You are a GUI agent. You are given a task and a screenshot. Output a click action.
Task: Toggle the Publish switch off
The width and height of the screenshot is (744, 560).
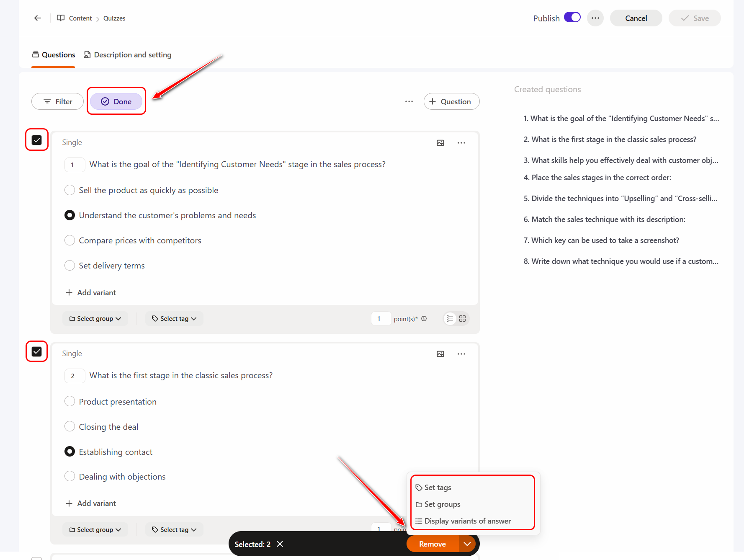572,18
